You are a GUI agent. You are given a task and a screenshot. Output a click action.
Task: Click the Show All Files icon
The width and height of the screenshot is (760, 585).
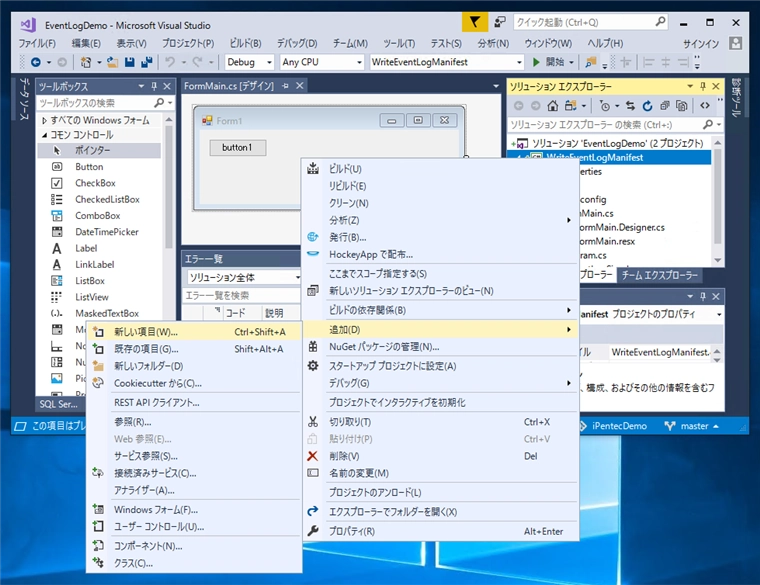tap(681, 106)
